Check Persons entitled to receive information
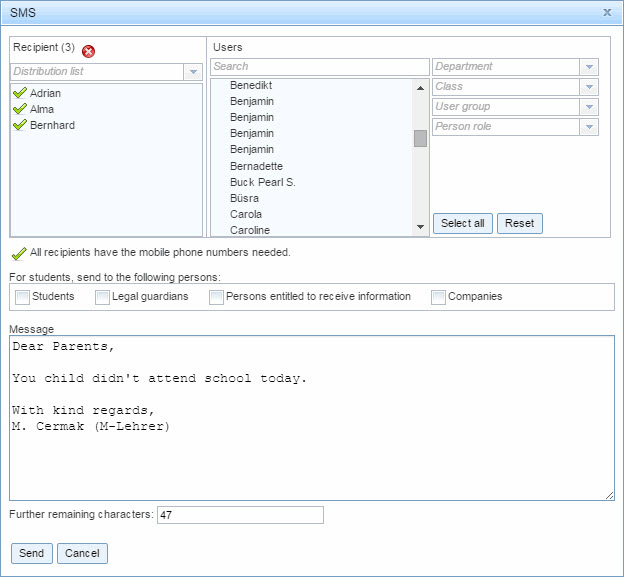This screenshot has width=624, height=577. [216, 297]
